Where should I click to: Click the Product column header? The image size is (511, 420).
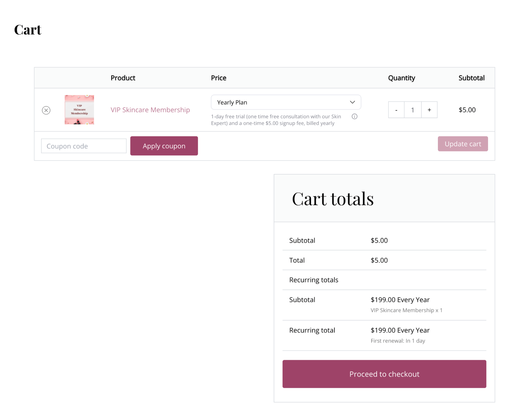pos(123,78)
